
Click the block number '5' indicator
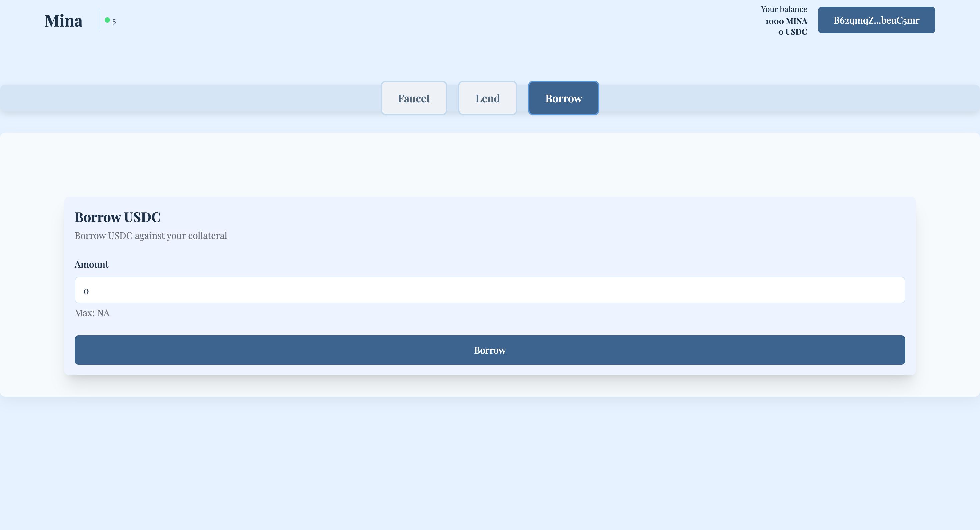click(114, 22)
